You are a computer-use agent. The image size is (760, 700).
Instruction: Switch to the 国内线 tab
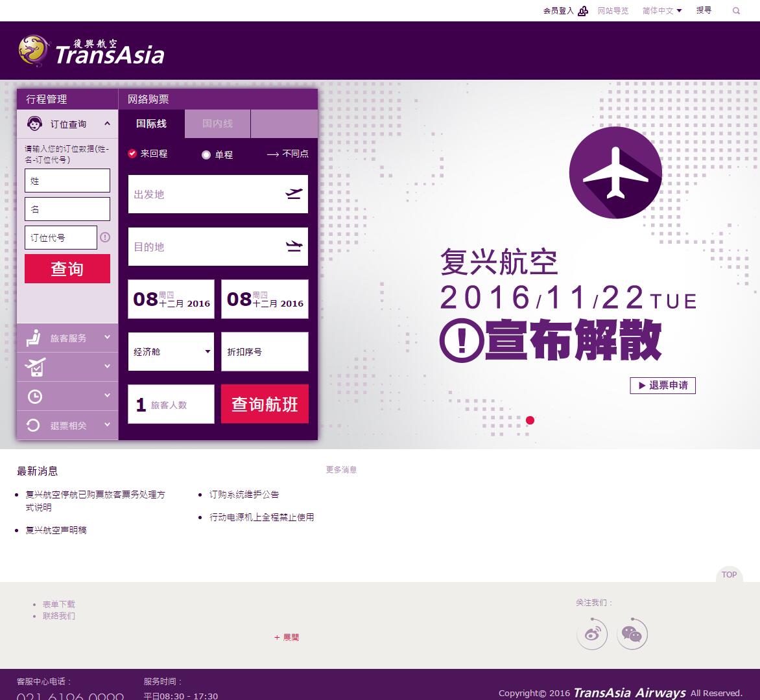tap(218, 124)
